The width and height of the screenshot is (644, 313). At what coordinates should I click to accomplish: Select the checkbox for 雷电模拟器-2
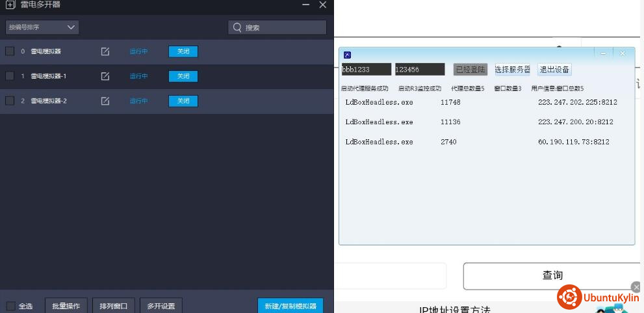(10, 101)
